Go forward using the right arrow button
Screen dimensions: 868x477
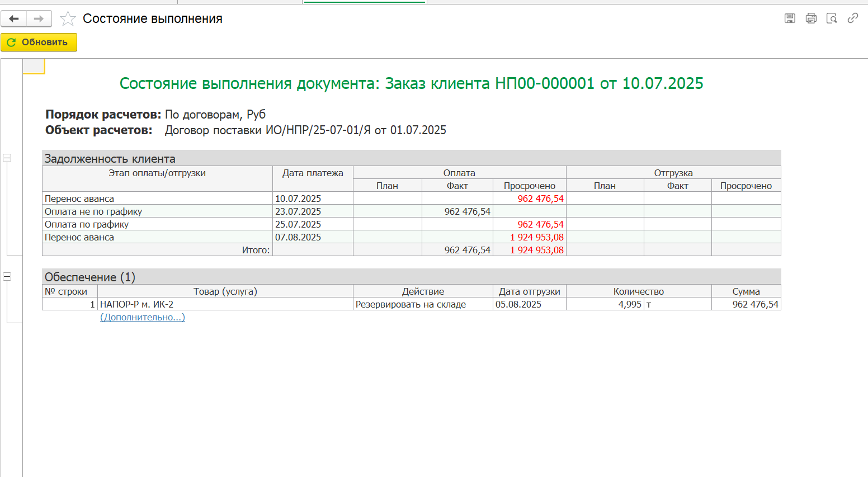(x=39, y=19)
